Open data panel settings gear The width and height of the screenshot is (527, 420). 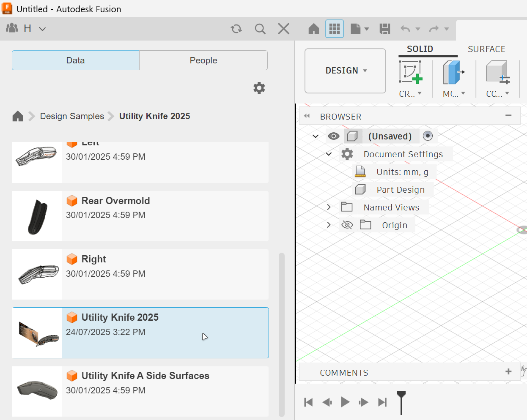(x=259, y=88)
